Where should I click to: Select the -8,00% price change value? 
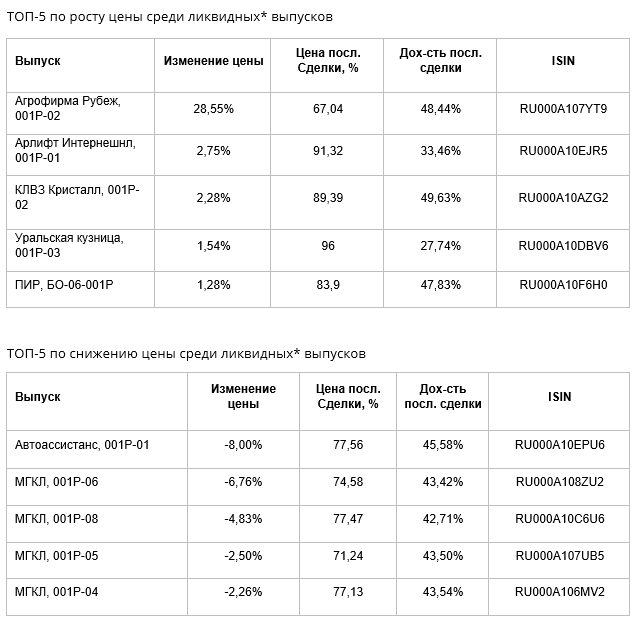[243, 444]
